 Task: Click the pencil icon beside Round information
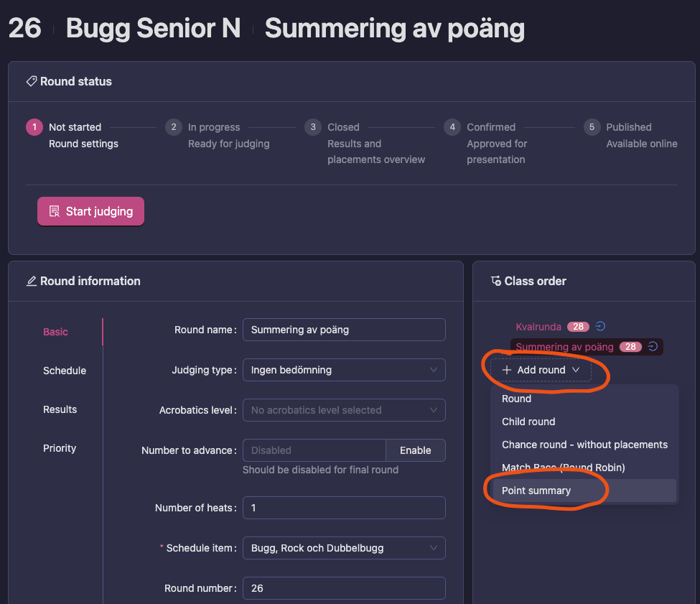click(32, 282)
